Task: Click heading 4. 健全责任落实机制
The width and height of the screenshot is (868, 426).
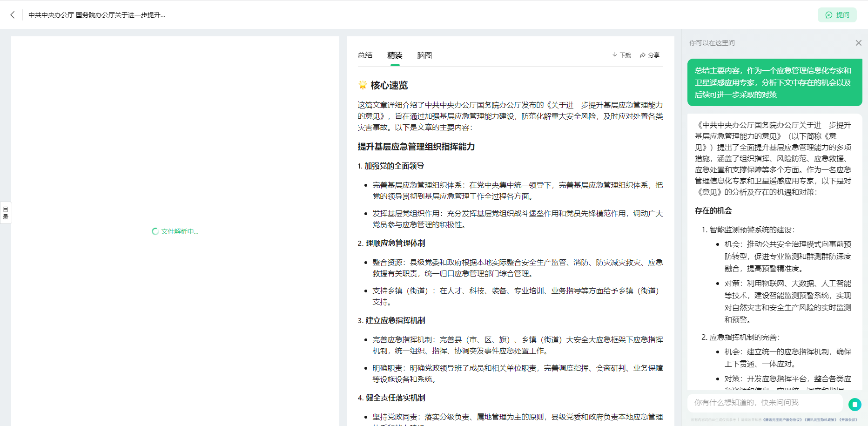Action: click(x=391, y=398)
